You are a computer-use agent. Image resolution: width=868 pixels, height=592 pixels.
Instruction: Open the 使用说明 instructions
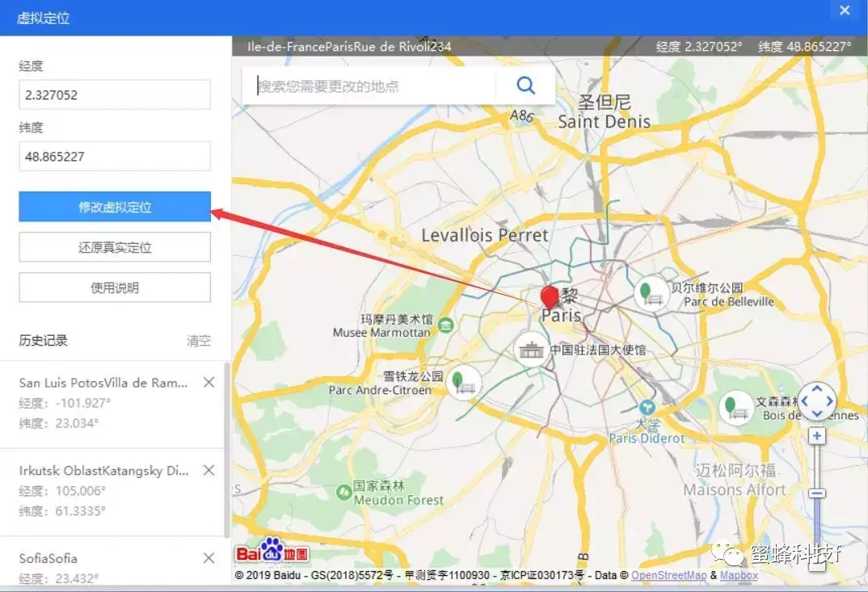pos(115,288)
